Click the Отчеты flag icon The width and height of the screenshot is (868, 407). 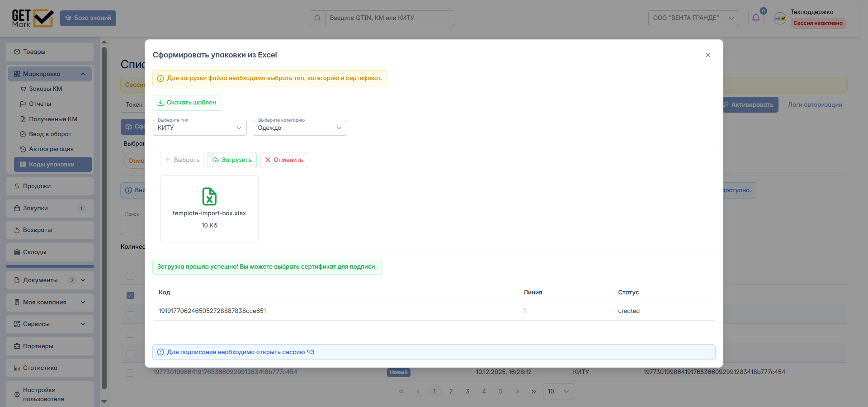tap(23, 104)
